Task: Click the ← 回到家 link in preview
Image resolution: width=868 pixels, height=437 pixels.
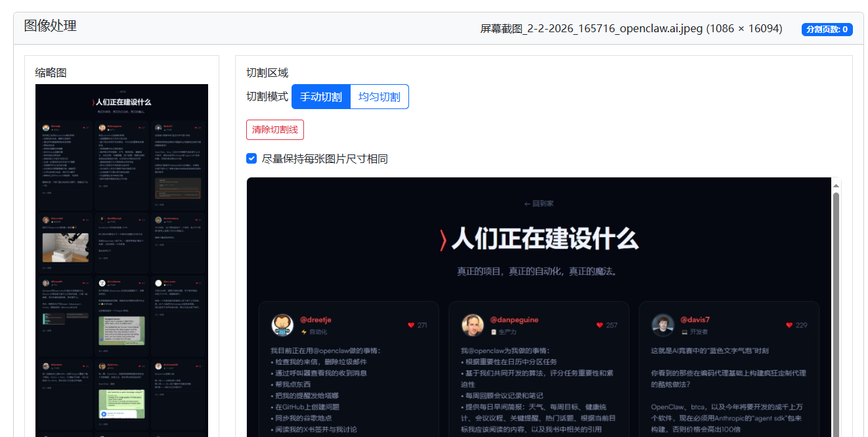Action: point(538,204)
